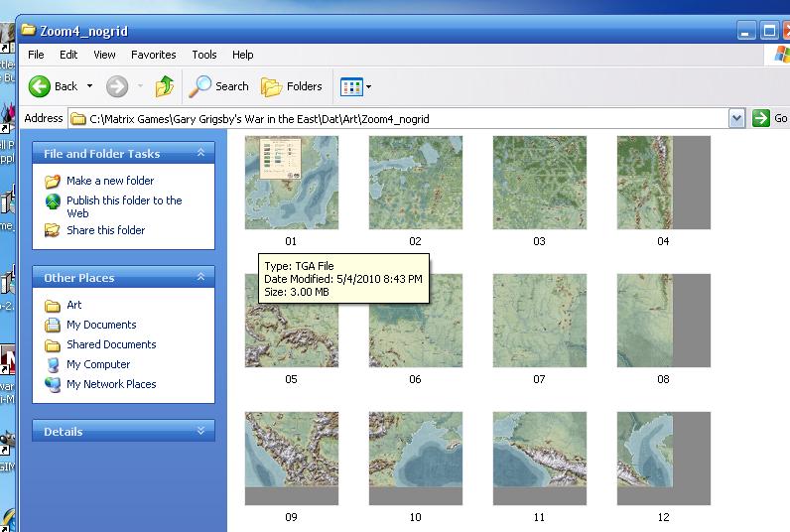Select thumbnail of file 09
The width and height of the screenshot is (790, 532).
pos(292,459)
